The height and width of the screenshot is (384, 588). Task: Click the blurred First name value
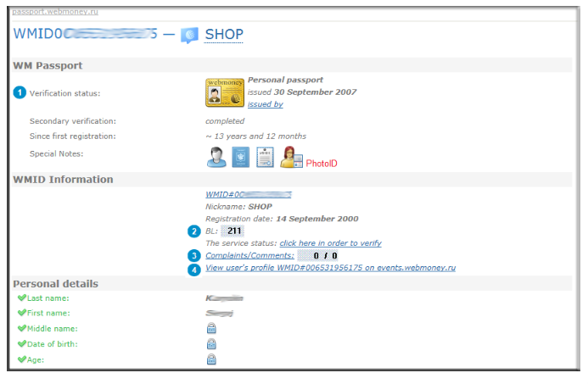click(220, 313)
